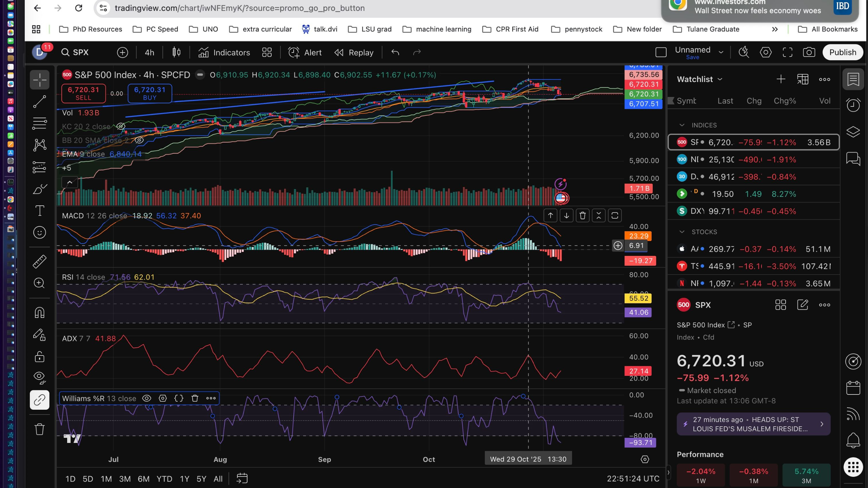Collapse the indicator legend with arrow
Viewport: 868px width, 488px height.
[x=70, y=182]
